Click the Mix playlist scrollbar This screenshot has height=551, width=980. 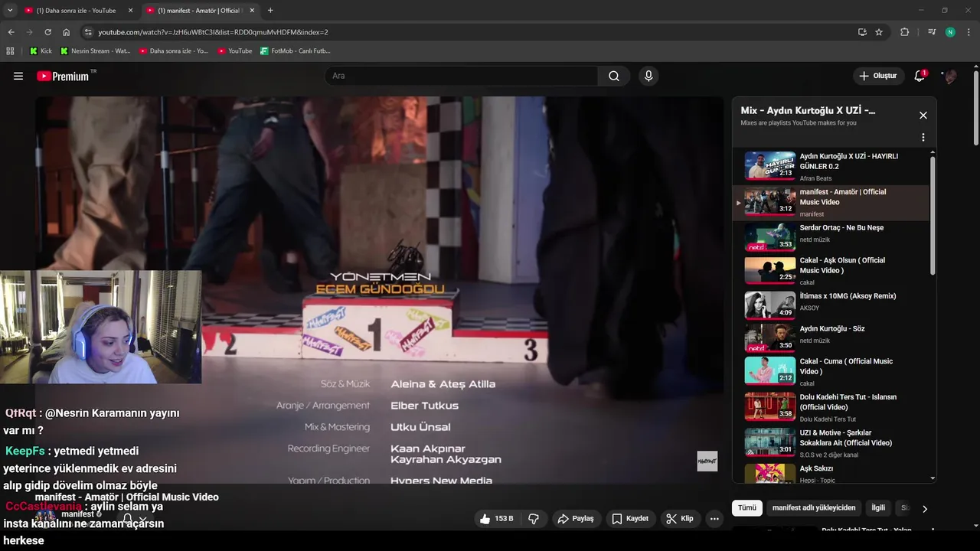933,216
